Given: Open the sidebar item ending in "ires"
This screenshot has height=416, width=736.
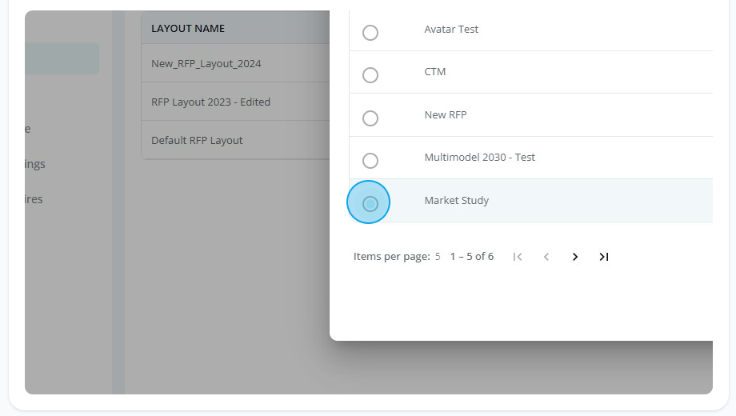Looking at the screenshot, I should pyautogui.click(x=34, y=199).
